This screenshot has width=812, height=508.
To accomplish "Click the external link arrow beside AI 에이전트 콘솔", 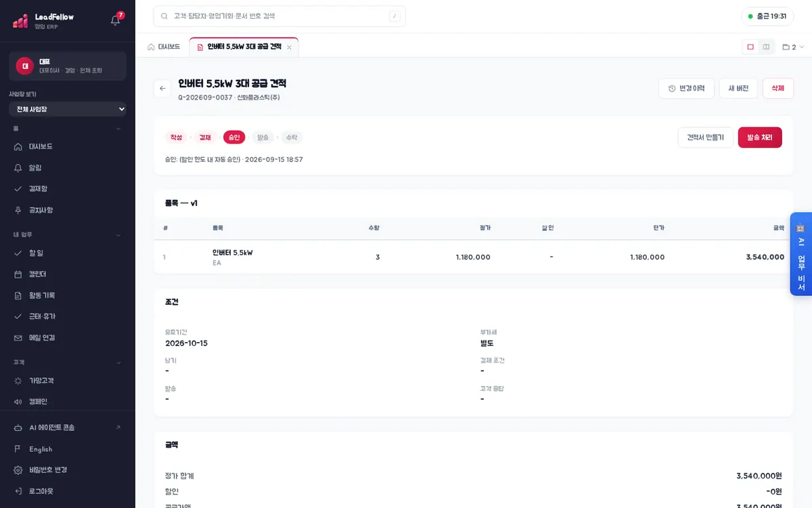I will pyautogui.click(x=118, y=427).
